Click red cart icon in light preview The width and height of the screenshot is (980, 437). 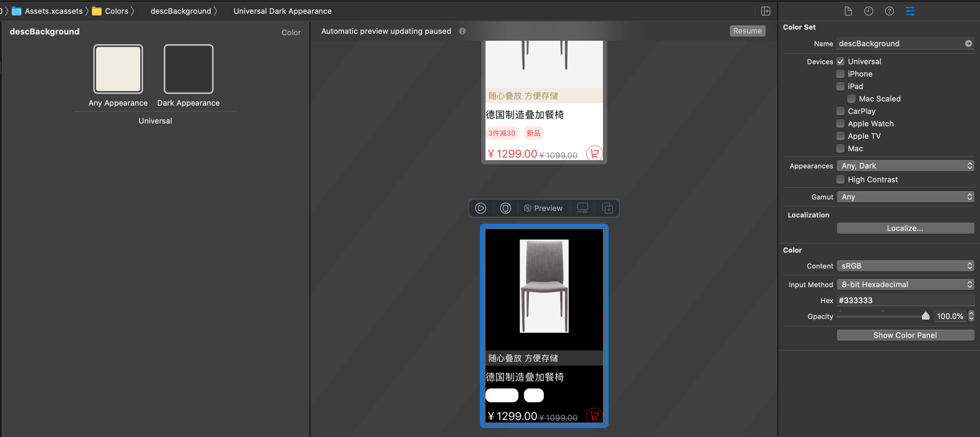[x=595, y=153]
